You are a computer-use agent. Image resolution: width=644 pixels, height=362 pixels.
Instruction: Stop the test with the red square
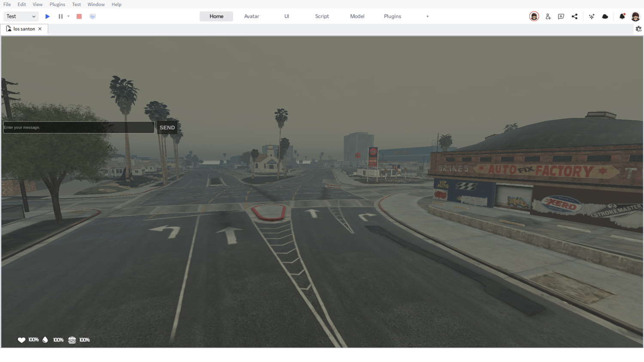coord(79,16)
